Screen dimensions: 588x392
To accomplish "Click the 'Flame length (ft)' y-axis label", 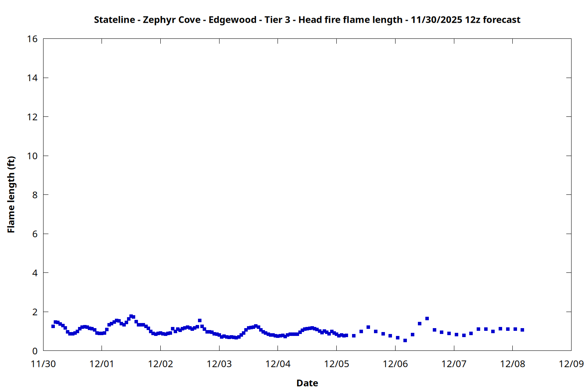I will pyautogui.click(x=11, y=194).
